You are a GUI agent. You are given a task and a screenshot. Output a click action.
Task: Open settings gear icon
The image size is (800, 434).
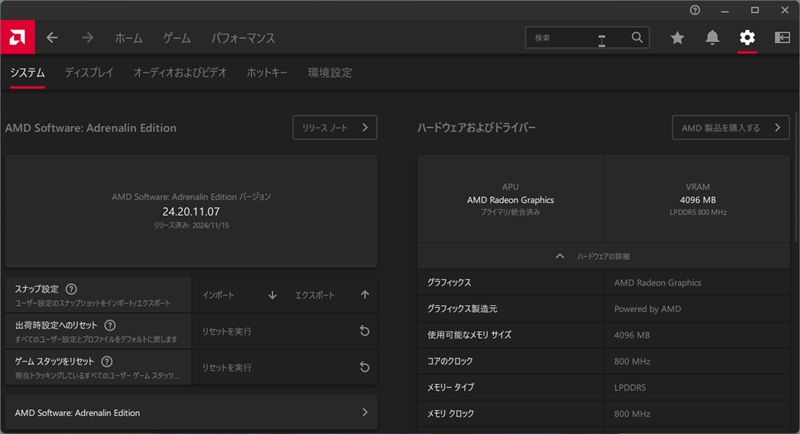[x=747, y=37]
